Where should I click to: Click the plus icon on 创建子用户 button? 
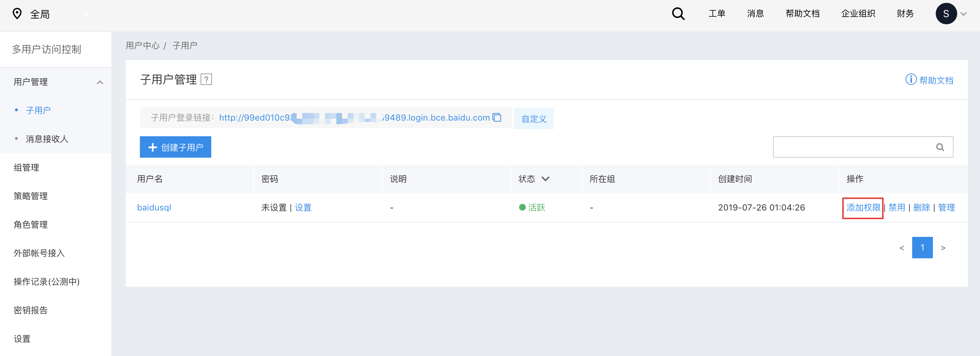pyautogui.click(x=152, y=147)
